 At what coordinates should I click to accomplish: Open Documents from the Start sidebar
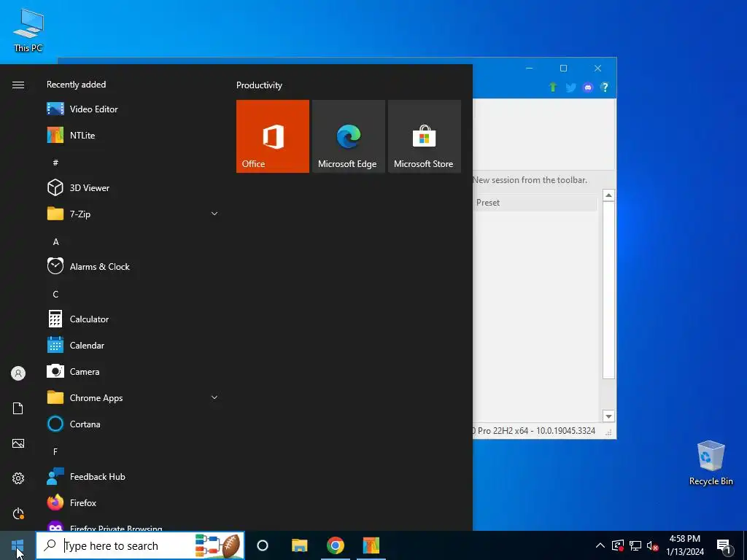click(x=18, y=408)
